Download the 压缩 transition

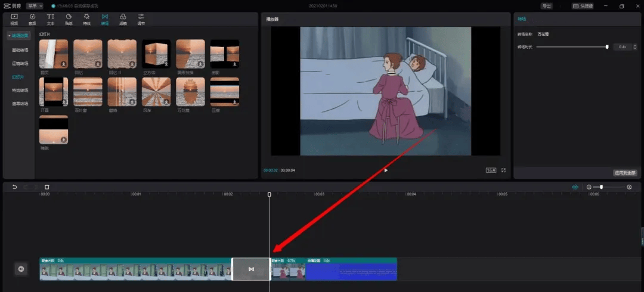(235, 102)
